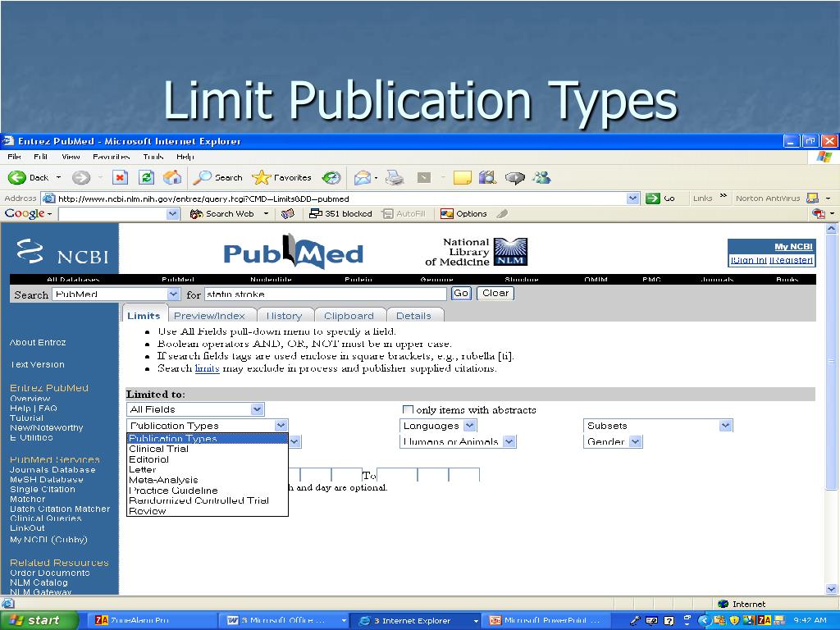Click the Register link

[x=792, y=260]
